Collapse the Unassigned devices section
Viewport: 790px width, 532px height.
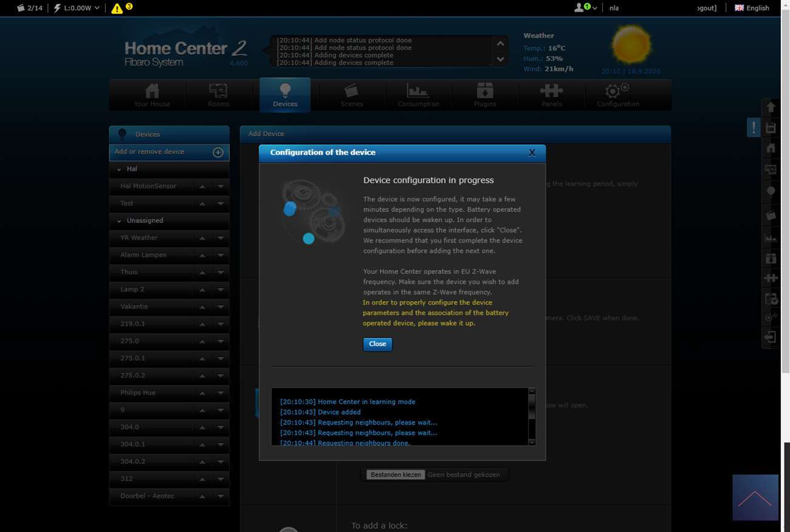pos(119,221)
